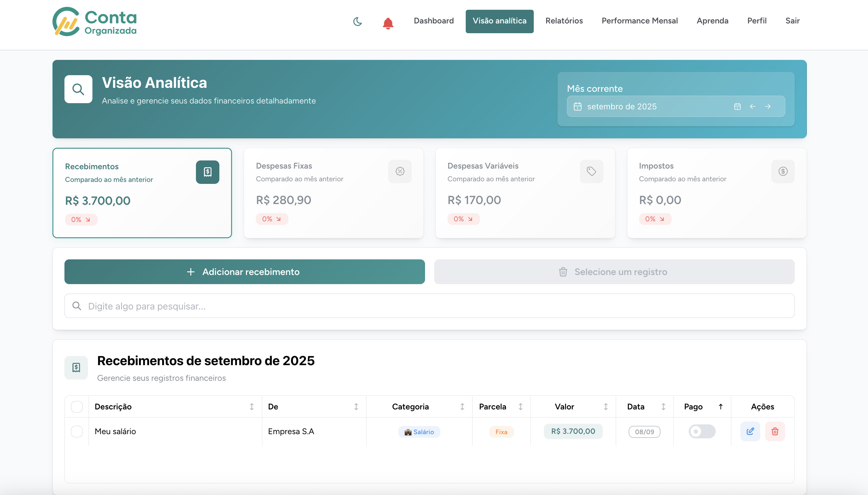Click the 'Adicionar recebimento' button
The width and height of the screenshot is (868, 495).
click(244, 272)
